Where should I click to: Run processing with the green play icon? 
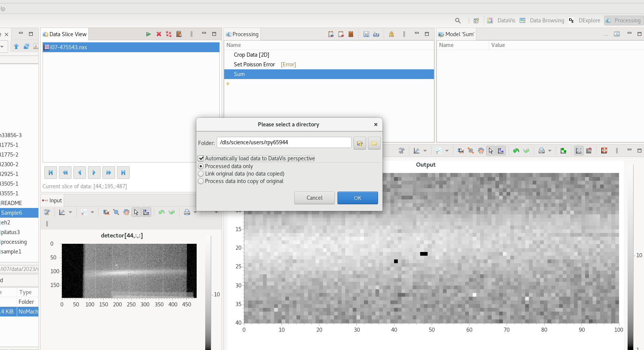click(x=148, y=34)
